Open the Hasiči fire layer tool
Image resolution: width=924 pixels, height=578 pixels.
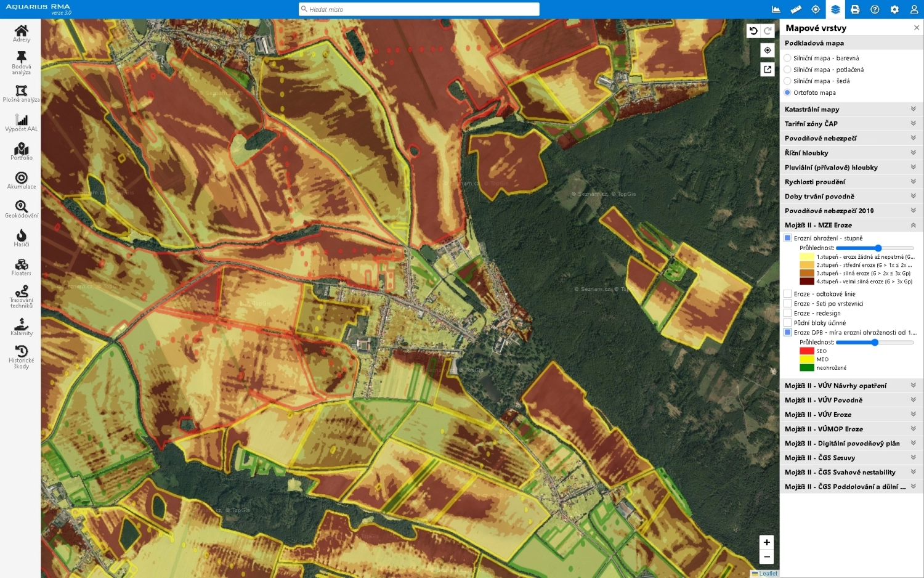[x=22, y=238]
